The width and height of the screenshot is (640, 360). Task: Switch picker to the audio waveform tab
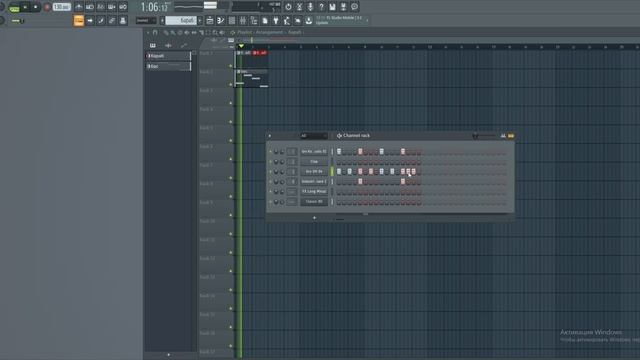168,45
